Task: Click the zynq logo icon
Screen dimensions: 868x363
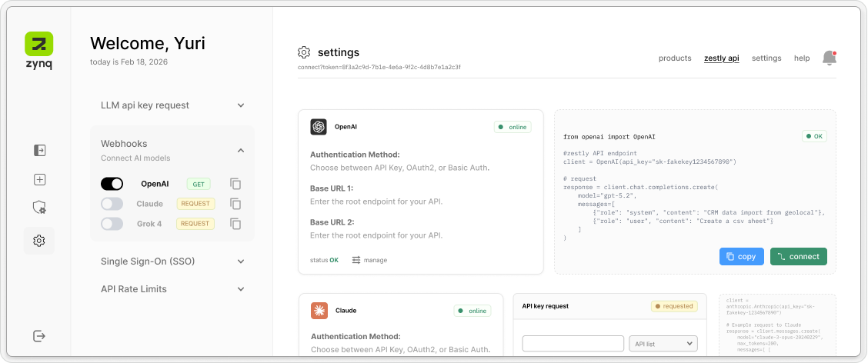Action: point(38,44)
